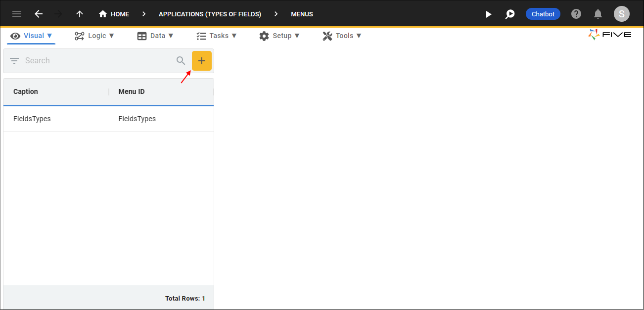Click the up arrow navigation icon

click(x=80, y=14)
